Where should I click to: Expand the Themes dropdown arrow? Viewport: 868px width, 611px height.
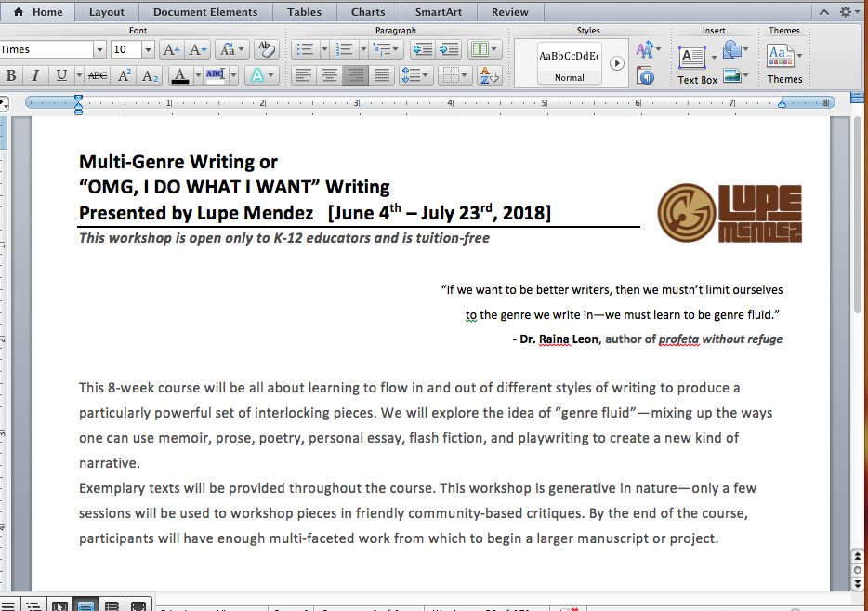[x=799, y=56]
